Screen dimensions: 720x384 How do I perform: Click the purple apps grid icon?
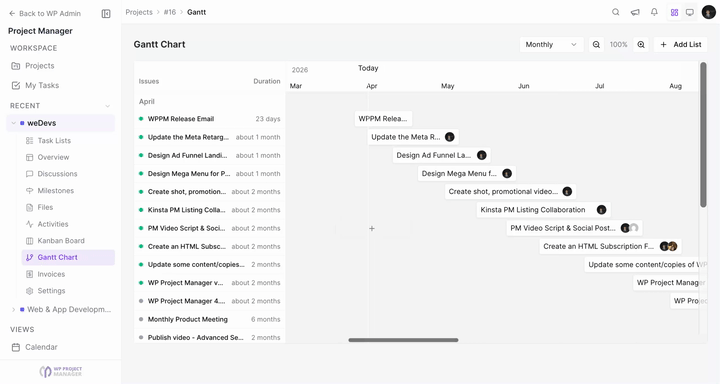(674, 12)
